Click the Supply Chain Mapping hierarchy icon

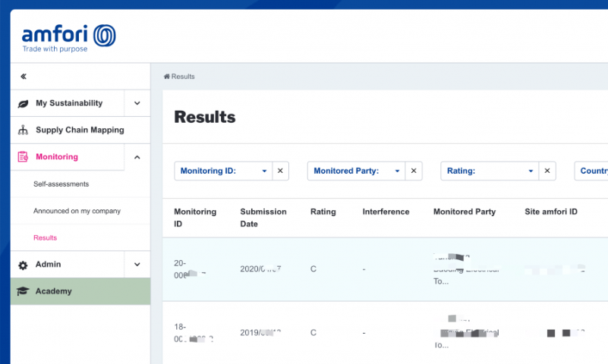[x=23, y=130]
